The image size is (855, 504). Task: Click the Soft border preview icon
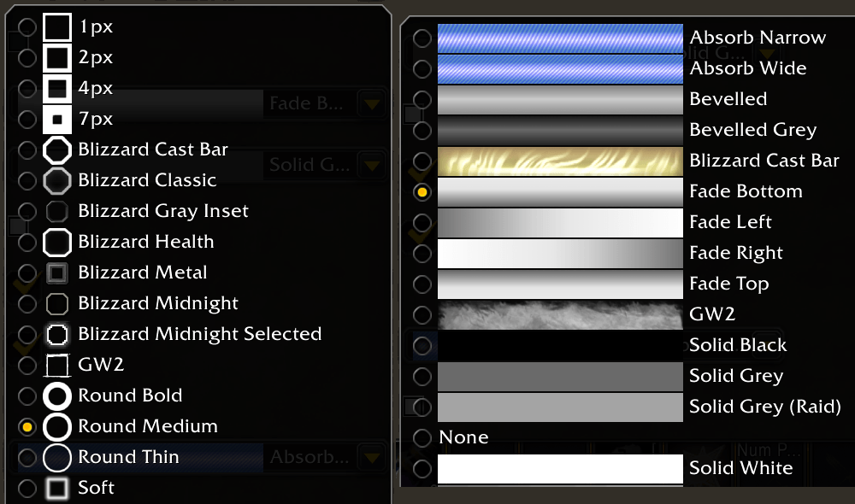[x=57, y=489]
